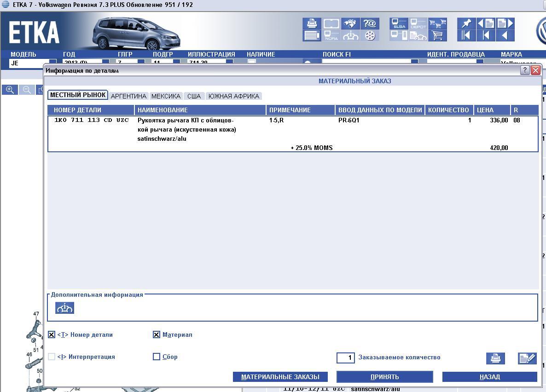Click the PR-6Q1 model data cell
This screenshot has height=392, width=546.
coord(349,120)
